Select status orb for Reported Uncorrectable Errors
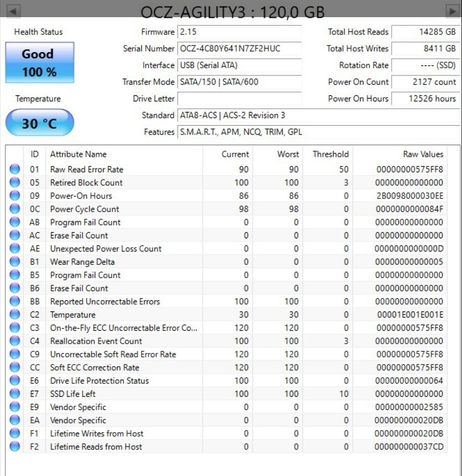This screenshot has height=476, width=462. tap(15, 301)
